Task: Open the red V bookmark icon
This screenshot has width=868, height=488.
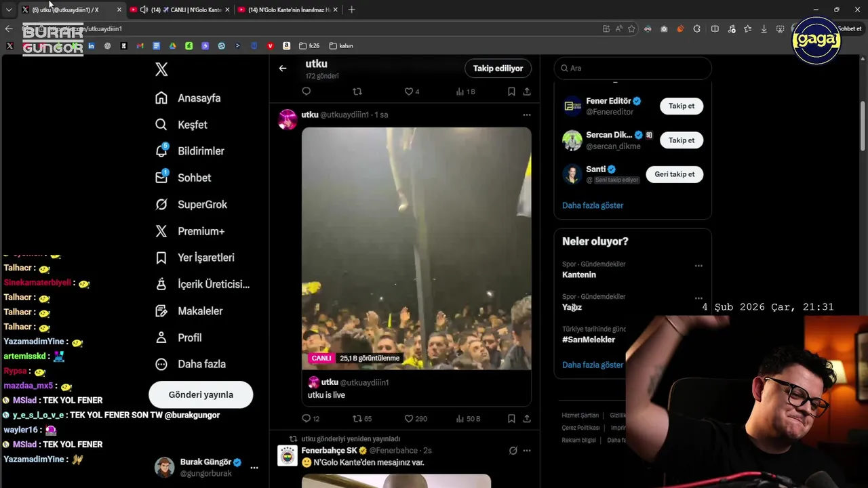Action: 270,46
